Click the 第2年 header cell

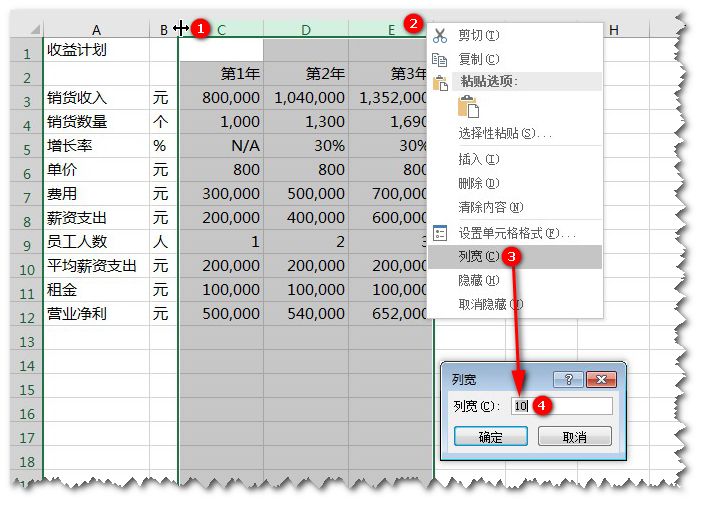click(x=306, y=74)
